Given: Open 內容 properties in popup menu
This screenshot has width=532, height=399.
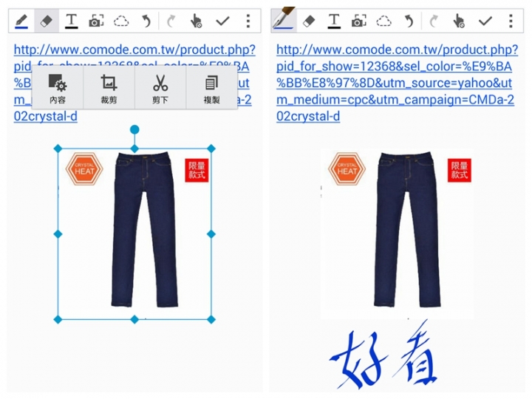Looking at the screenshot, I should click(x=58, y=87).
